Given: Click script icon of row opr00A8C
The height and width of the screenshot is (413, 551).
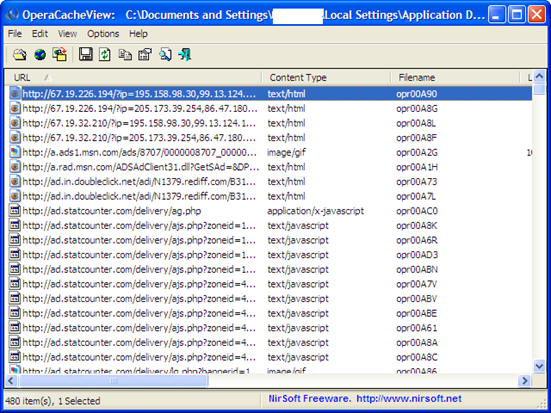Looking at the screenshot, I should coord(14,357).
